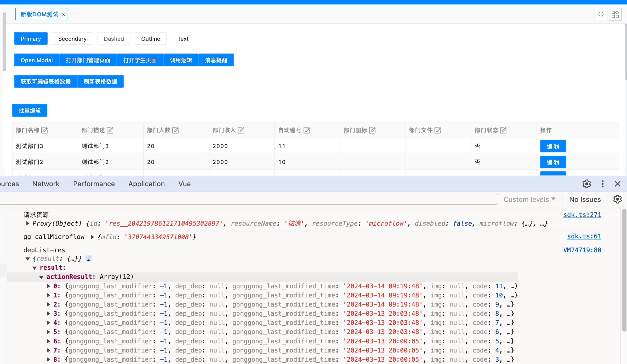Open VM74719:80 source link
627x364 pixels.
[x=582, y=250]
